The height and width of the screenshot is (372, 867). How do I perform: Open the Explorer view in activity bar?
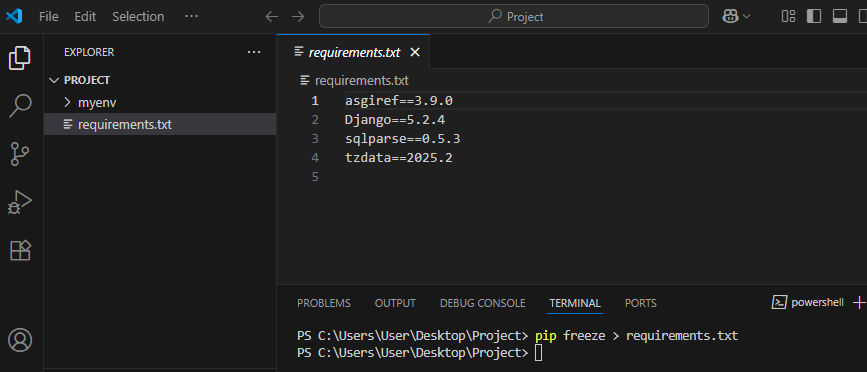tap(20, 58)
